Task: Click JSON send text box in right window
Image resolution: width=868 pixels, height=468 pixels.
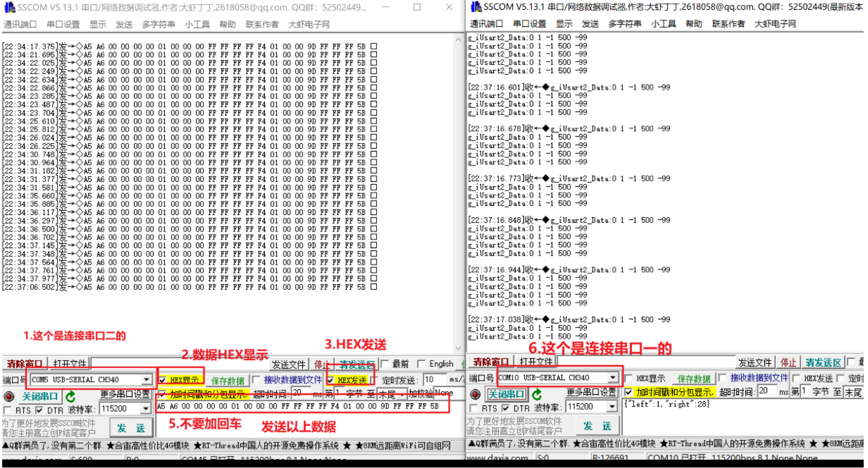Action: coord(743,417)
